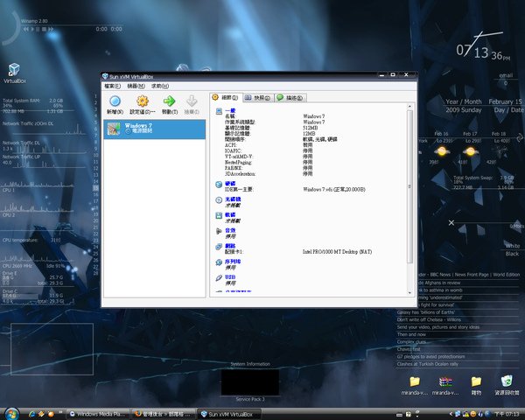Click the Floppy section diskette icon
The width and height of the screenshot is (525, 420).
[219, 215]
